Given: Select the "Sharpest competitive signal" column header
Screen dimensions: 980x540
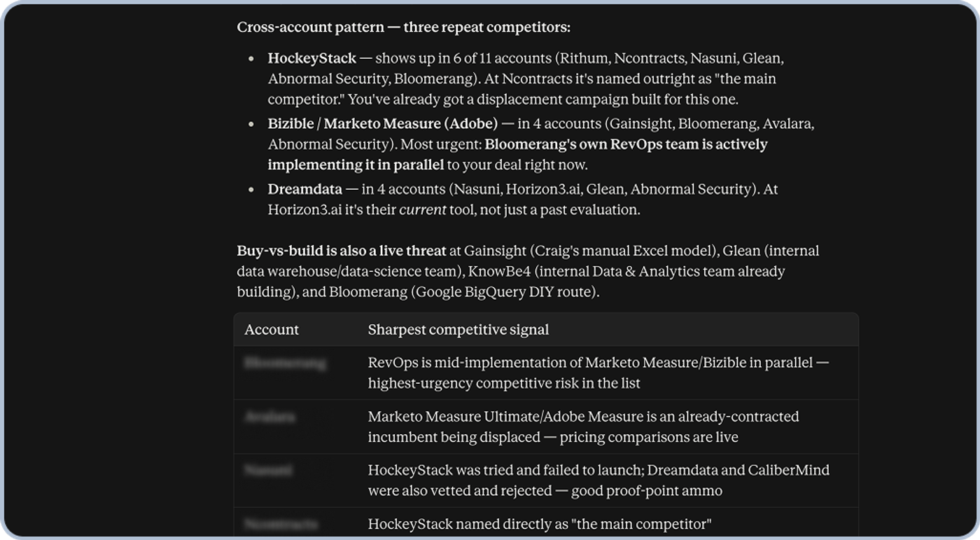Looking at the screenshot, I should 458,329.
